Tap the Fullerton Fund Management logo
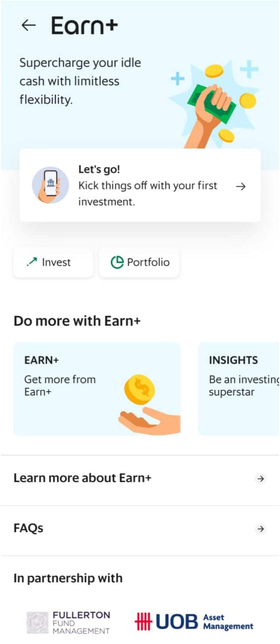 (x=68, y=622)
